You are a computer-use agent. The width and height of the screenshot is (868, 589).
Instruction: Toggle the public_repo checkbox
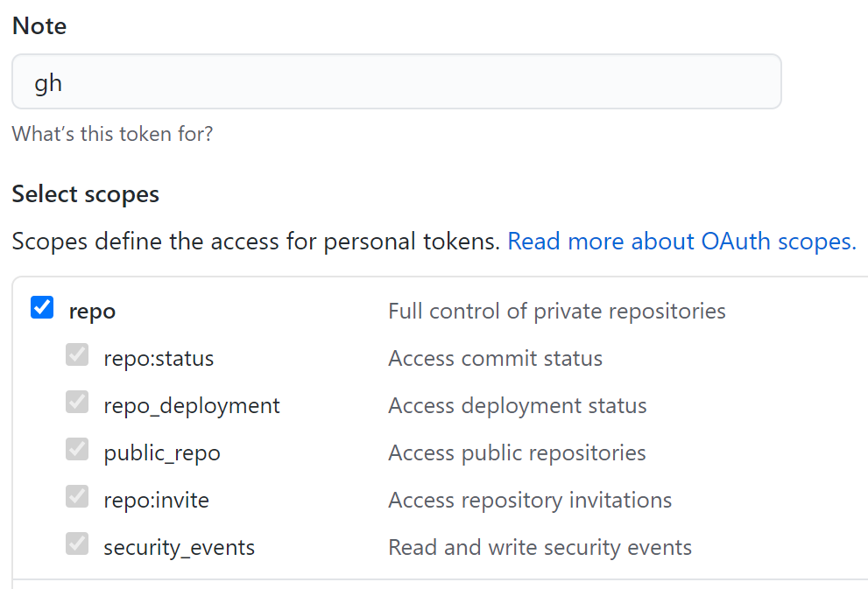[x=77, y=450]
